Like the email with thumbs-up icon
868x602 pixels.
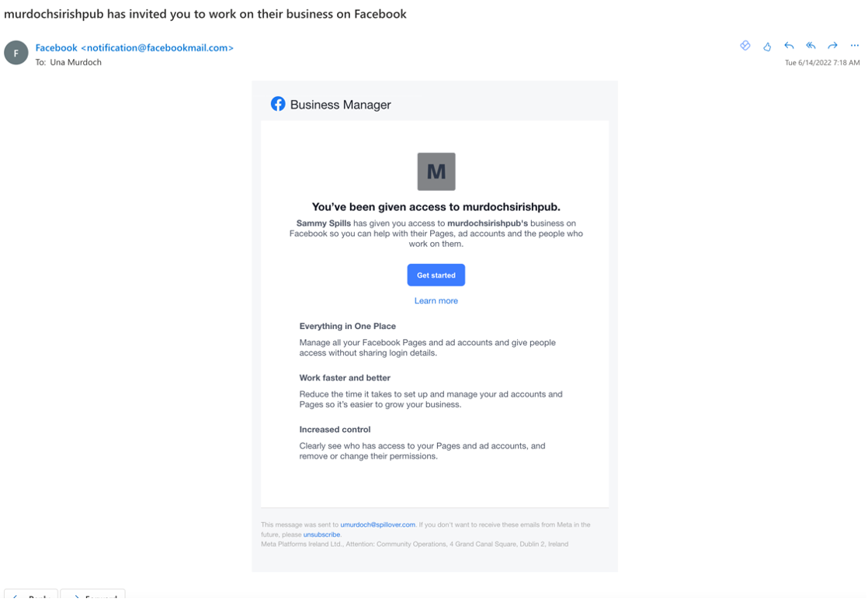tap(767, 47)
